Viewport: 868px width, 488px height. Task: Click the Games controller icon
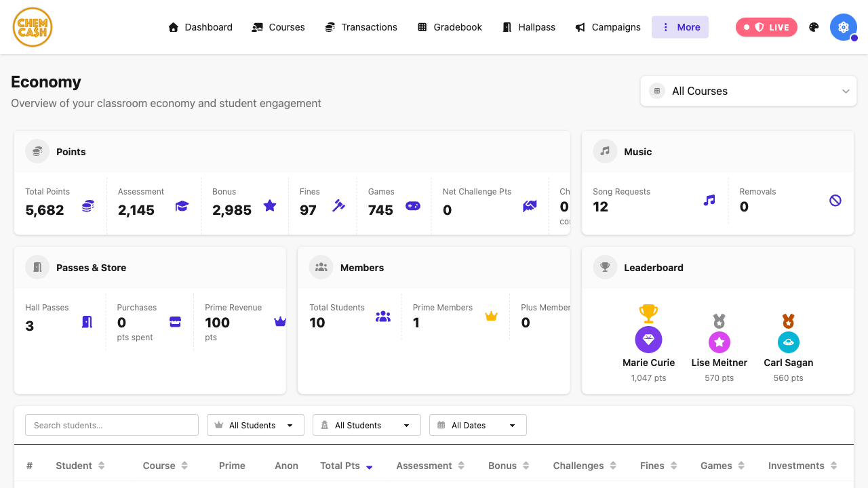[x=413, y=205]
